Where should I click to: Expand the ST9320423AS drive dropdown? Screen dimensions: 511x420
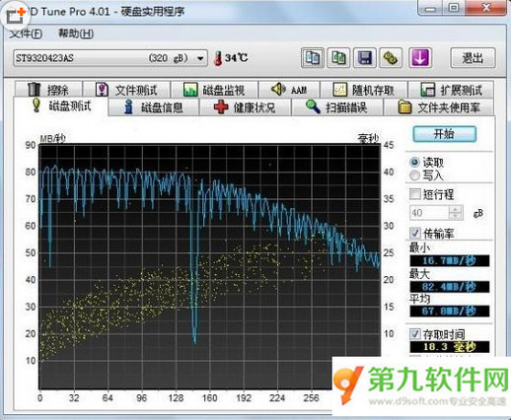110,58
